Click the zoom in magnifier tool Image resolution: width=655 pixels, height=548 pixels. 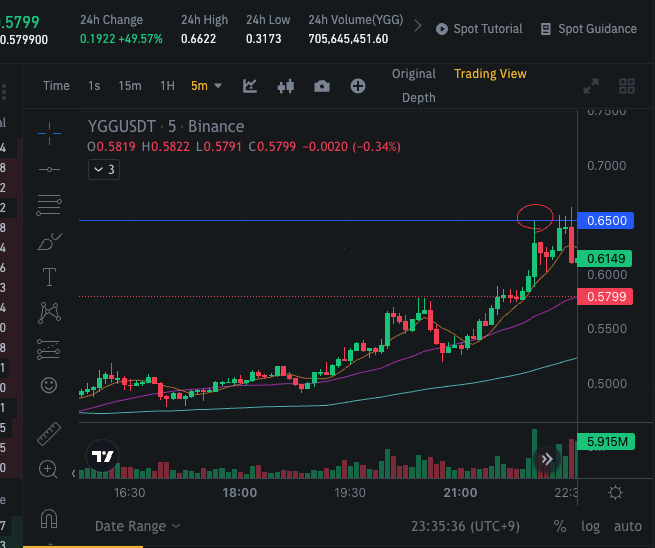[48, 469]
